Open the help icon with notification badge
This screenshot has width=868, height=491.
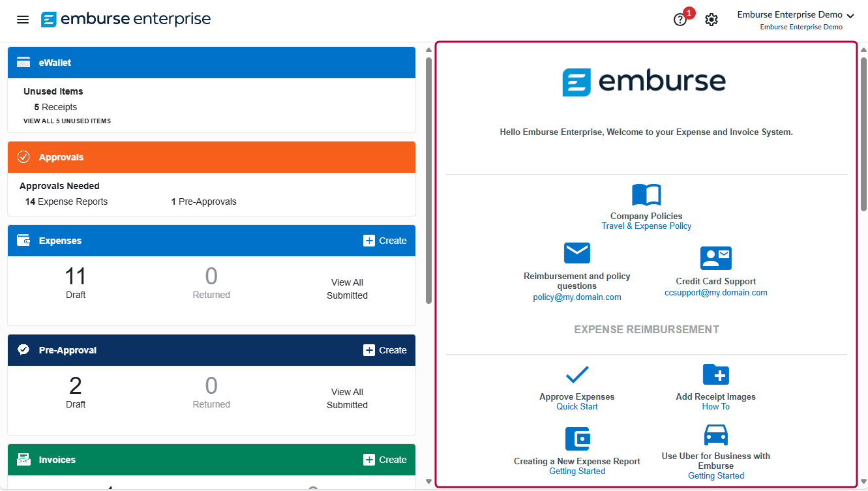(680, 20)
